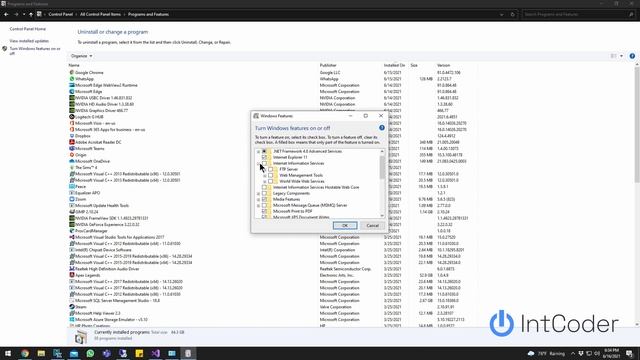Screen dimensions: 640x360
Task: Open Microsoft Teams from the taskbar
Action: coord(107,353)
